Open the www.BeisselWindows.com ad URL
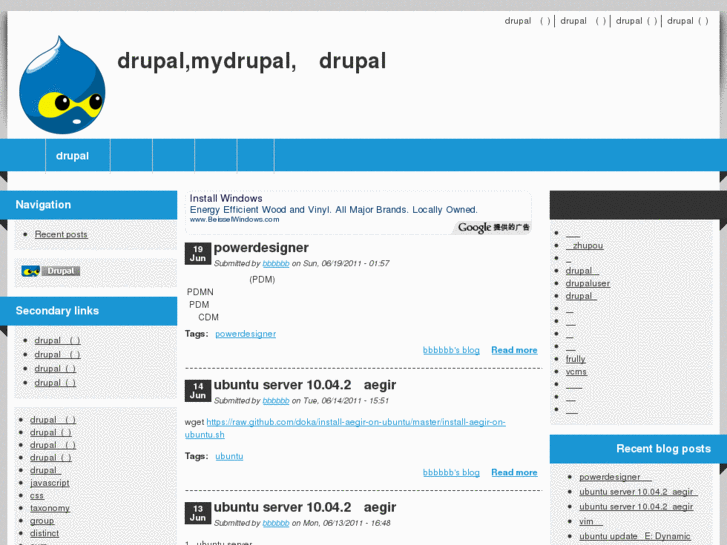 [x=235, y=219]
